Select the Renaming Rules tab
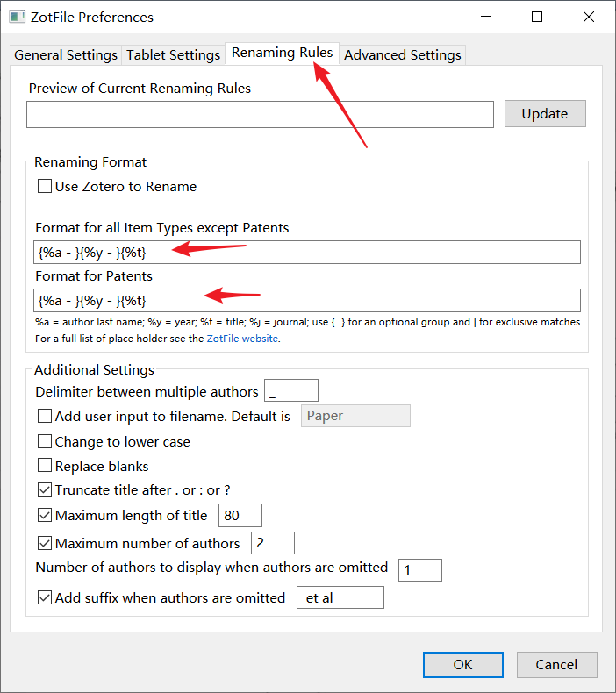The width and height of the screenshot is (616, 693). coord(283,53)
